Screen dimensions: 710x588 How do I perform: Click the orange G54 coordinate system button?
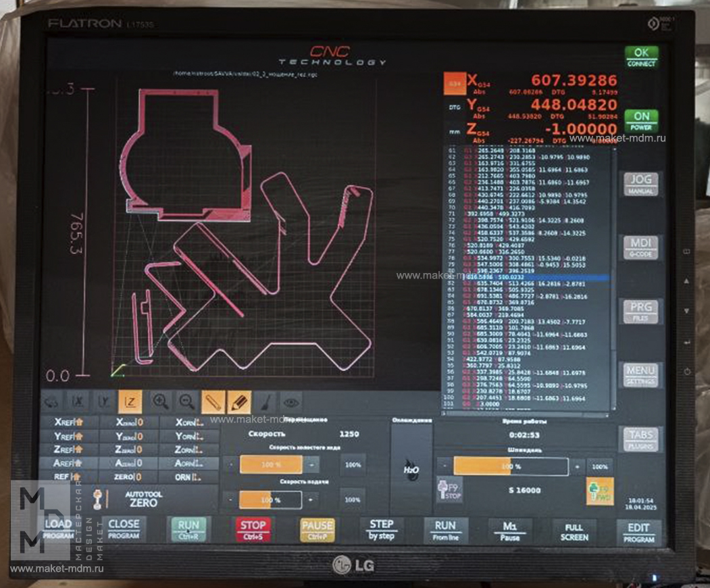[454, 84]
